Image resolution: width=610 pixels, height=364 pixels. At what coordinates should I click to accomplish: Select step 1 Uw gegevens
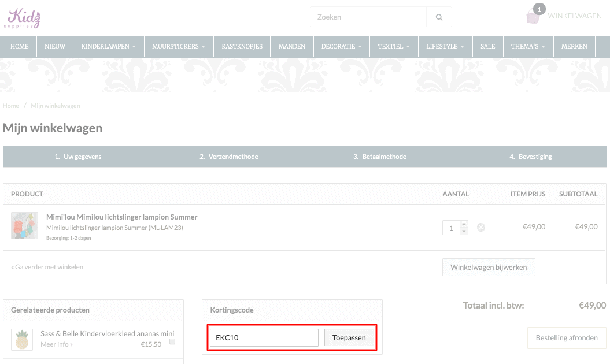(x=78, y=157)
